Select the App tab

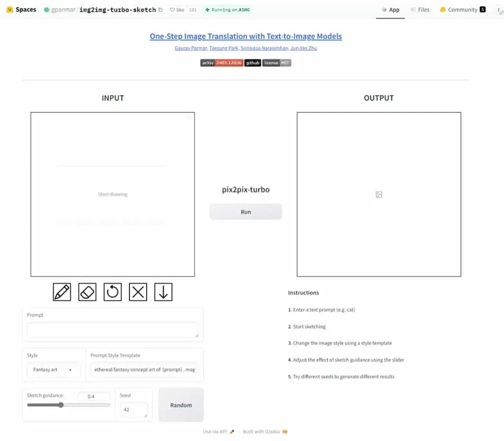[390, 10]
